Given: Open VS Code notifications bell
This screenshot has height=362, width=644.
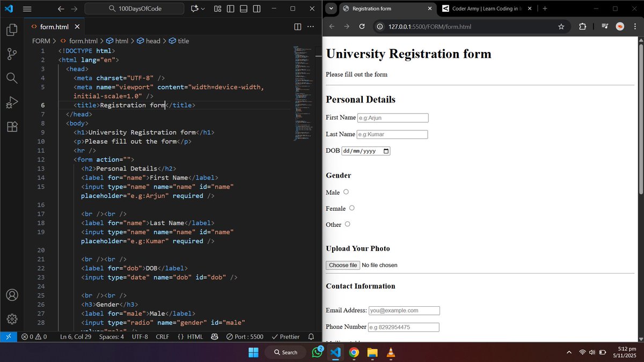Looking at the screenshot, I should click(x=311, y=337).
